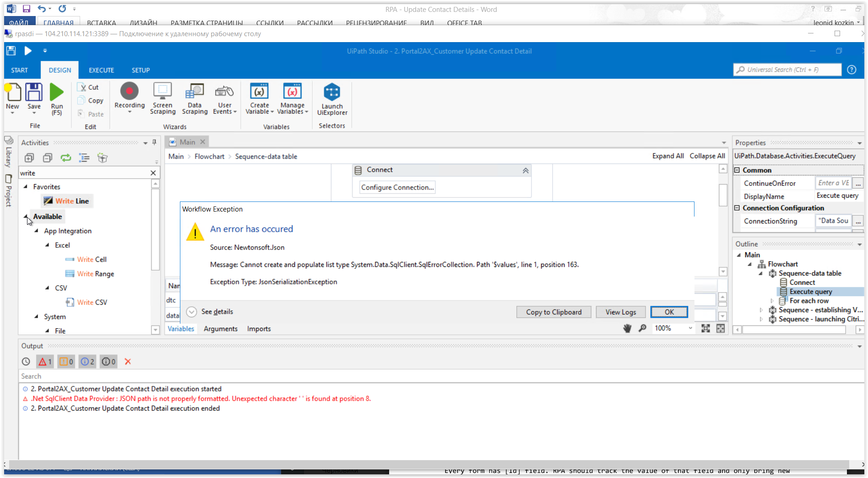The width and height of the screenshot is (868, 478).
Task: Toggle the designer overview icon
Action: [x=721, y=328]
